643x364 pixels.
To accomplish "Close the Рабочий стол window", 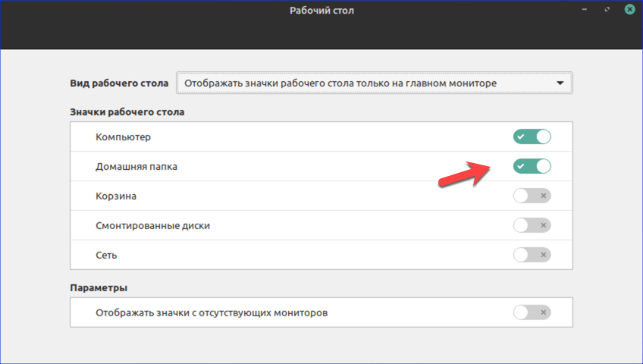I will click(x=629, y=9).
